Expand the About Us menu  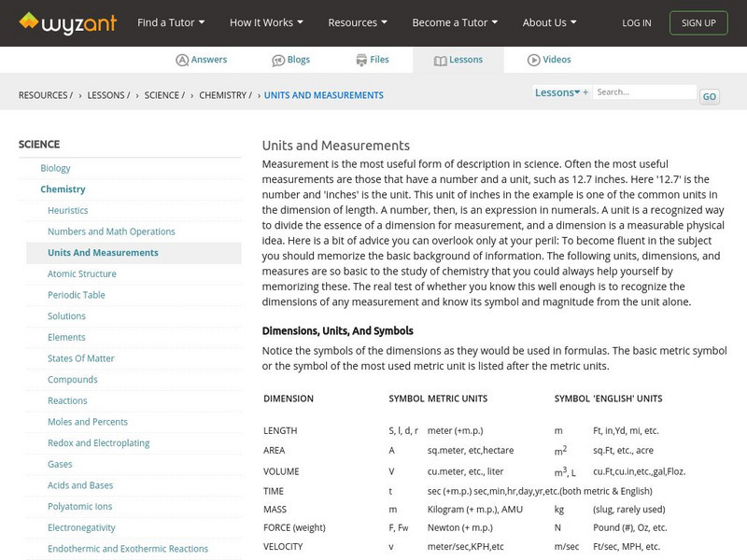click(549, 22)
